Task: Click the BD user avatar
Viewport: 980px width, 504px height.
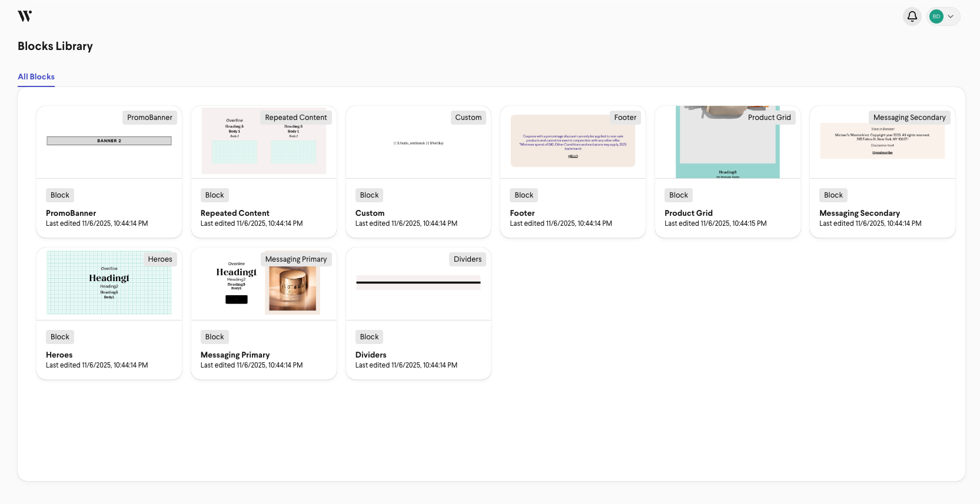Action: 936,16
